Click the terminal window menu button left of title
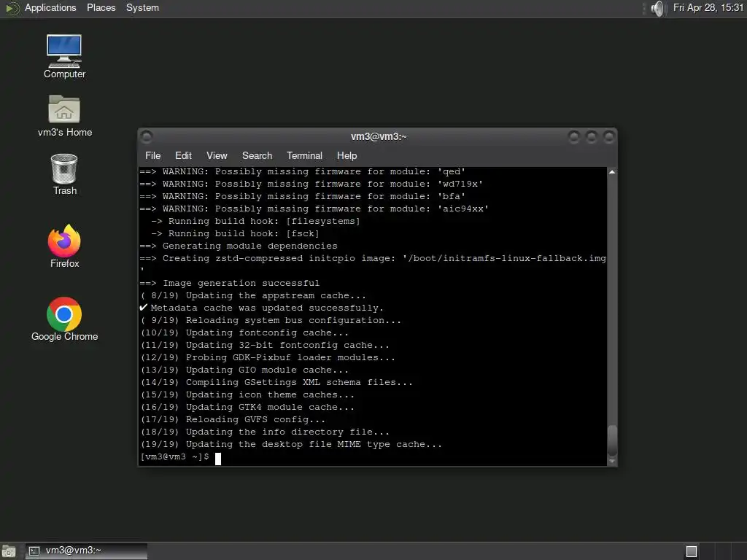This screenshot has height=560, width=747. click(x=147, y=137)
